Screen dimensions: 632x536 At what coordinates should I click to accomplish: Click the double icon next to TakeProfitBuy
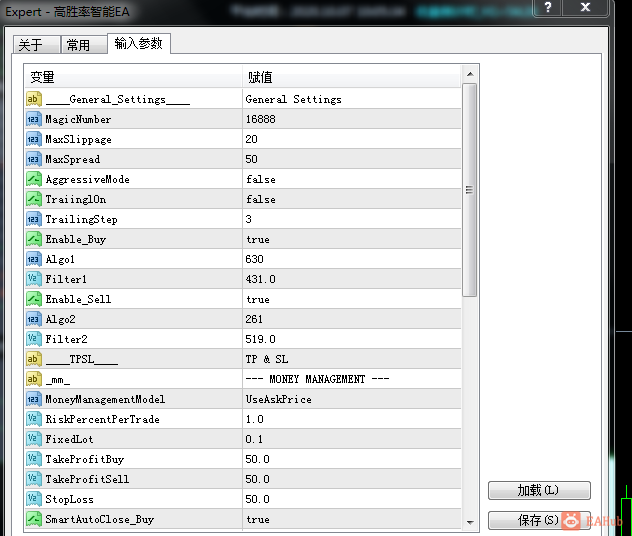34,459
